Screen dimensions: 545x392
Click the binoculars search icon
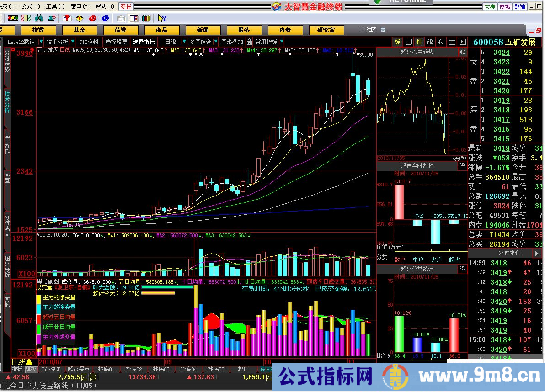click(39, 18)
